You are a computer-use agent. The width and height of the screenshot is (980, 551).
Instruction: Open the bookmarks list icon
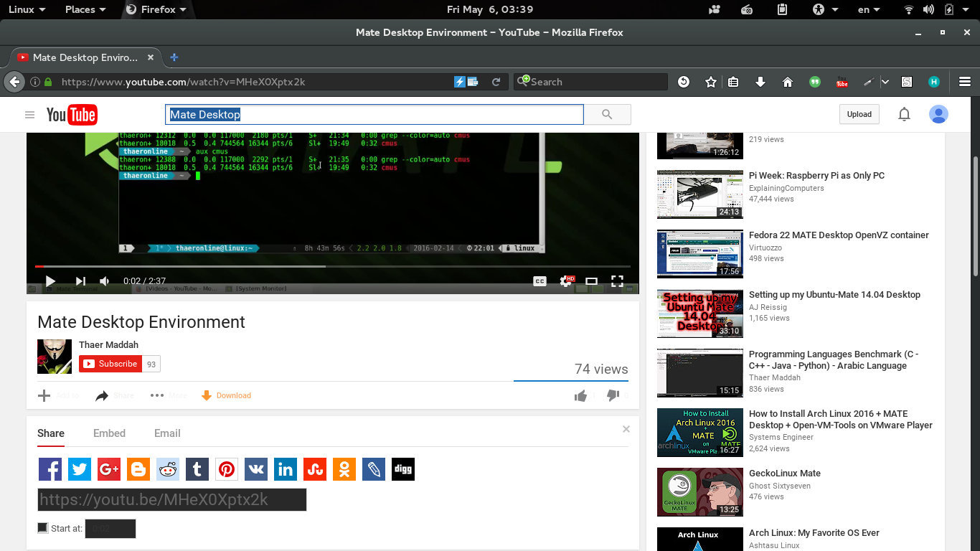click(733, 82)
